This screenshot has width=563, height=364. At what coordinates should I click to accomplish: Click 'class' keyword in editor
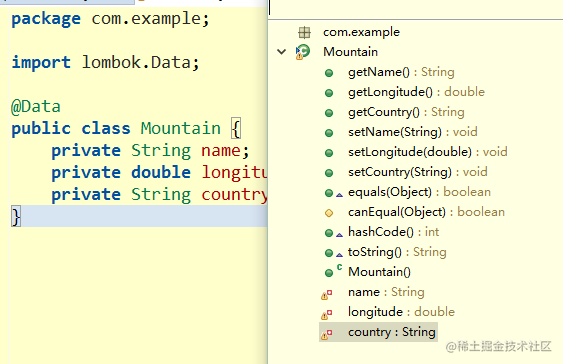tap(106, 129)
